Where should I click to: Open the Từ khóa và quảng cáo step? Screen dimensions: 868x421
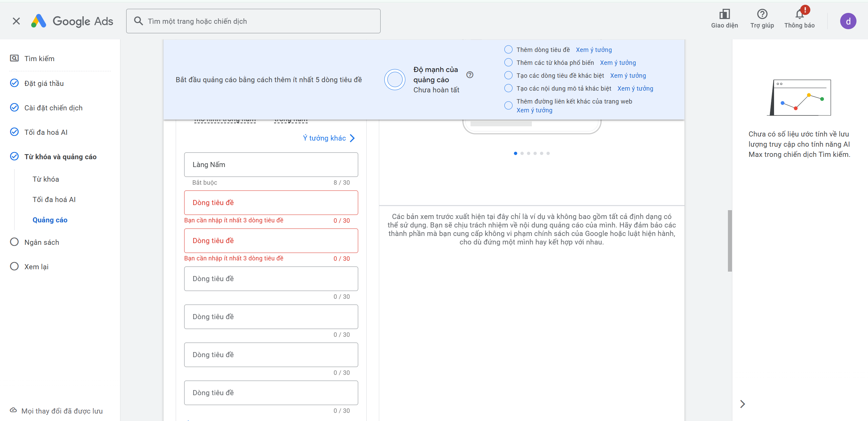[x=60, y=157]
